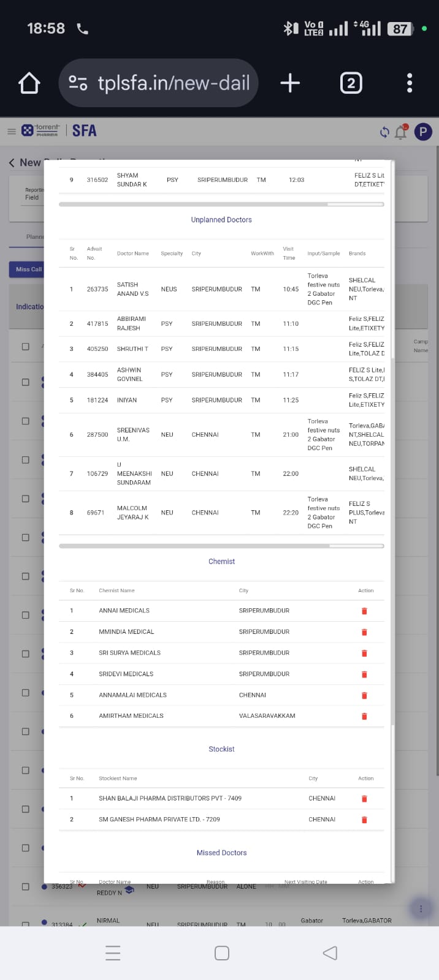This screenshot has height=980, width=439.
Task: Tick the first checkbox in the left column
Action: (x=26, y=347)
